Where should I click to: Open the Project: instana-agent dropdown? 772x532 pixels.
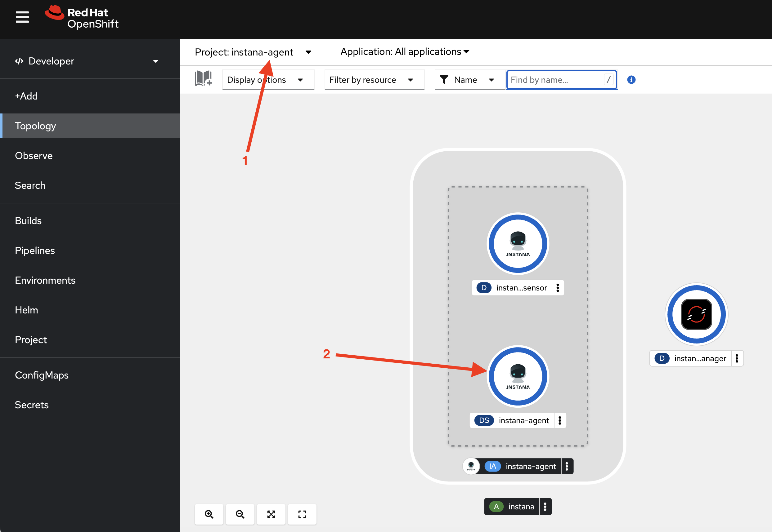click(x=253, y=52)
